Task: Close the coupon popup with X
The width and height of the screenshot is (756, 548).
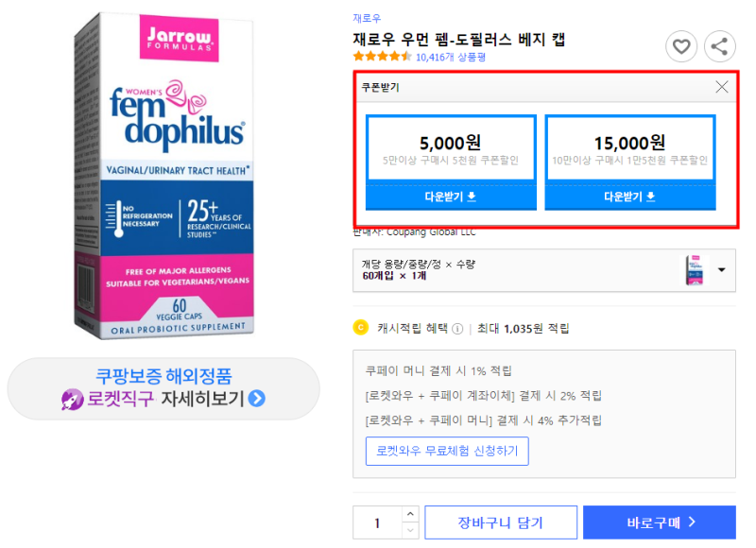Action: (x=722, y=87)
